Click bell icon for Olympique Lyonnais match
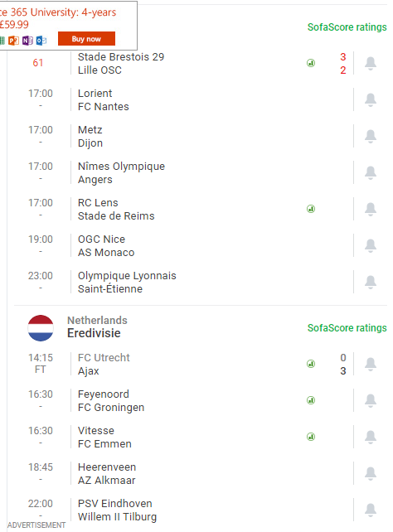The width and height of the screenshot is (393, 532). coord(371,282)
